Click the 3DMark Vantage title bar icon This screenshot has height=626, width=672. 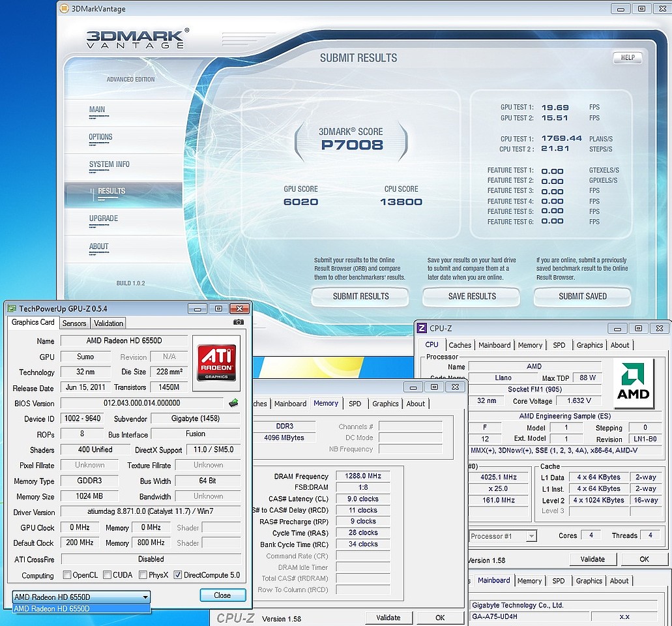click(x=64, y=8)
